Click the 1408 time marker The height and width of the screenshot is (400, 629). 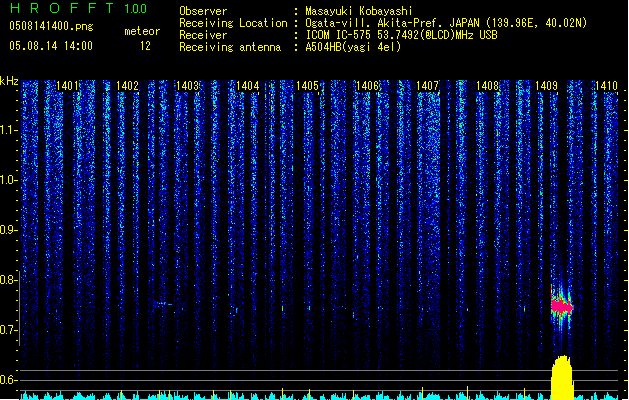point(487,86)
